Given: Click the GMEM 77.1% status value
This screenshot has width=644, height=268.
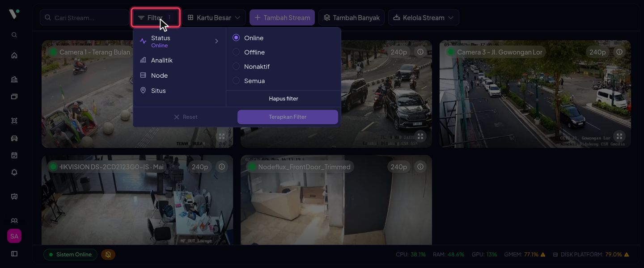Looking at the screenshot, I should click(x=531, y=255).
